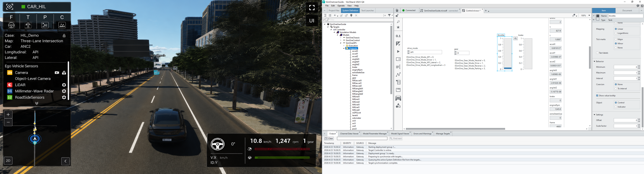
Task: Collapse the Behavior section
Action: [x=595, y=61]
